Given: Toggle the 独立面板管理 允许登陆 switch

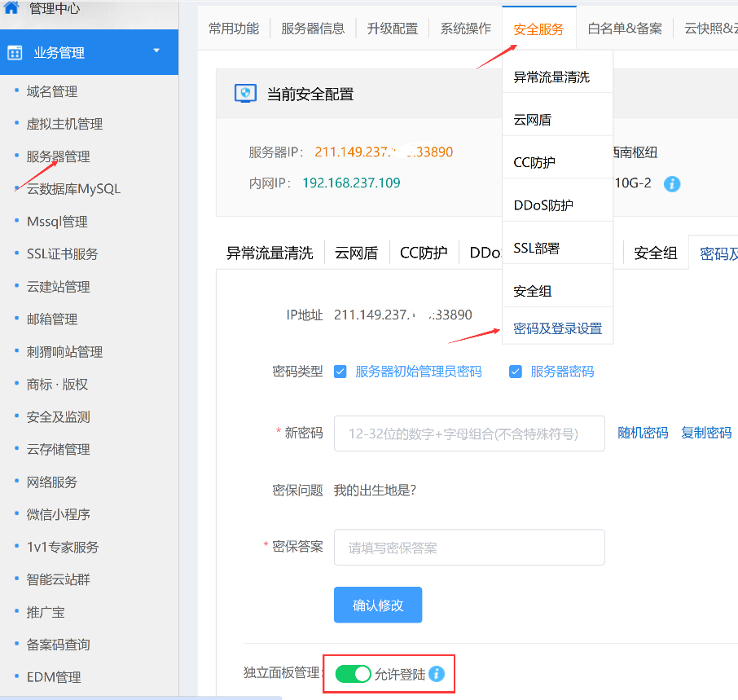Looking at the screenshot, I should (x=353, y=674).
